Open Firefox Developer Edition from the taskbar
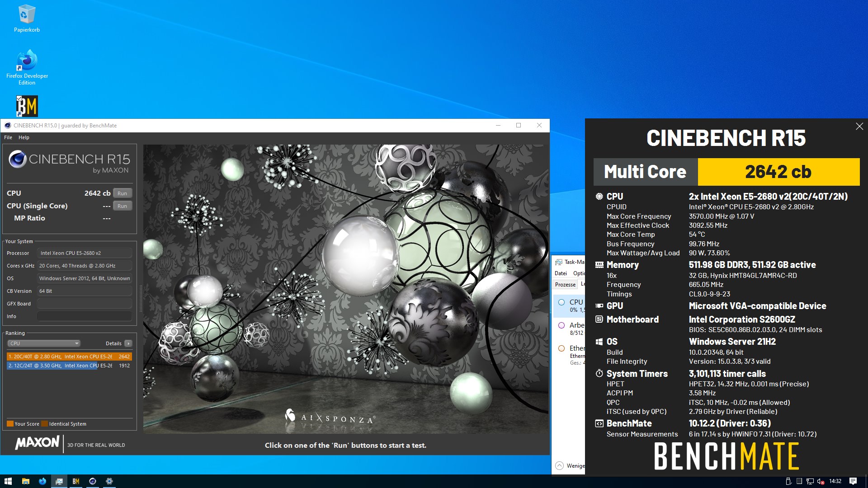868x488 pixels. click(x=42, y=481)
